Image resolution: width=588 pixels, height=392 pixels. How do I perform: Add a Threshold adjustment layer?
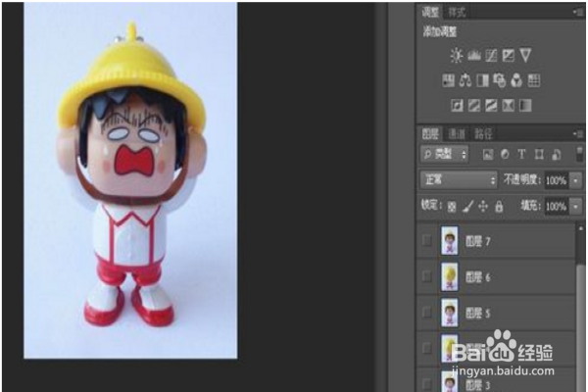[x=491, y=106]
